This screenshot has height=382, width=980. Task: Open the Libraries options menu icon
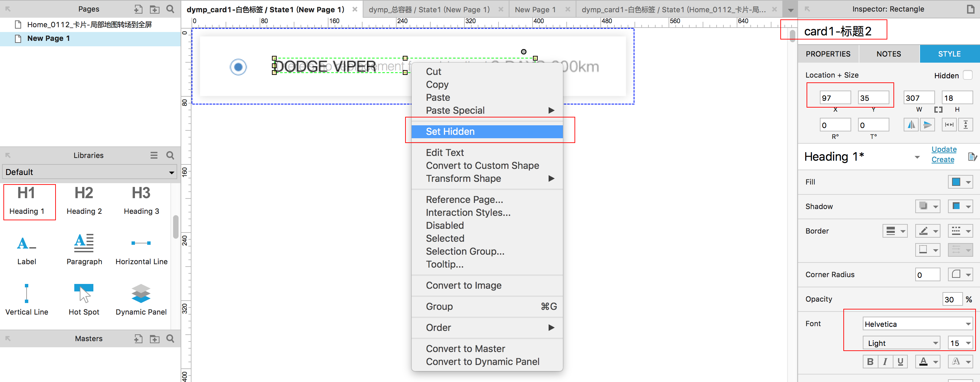click(x=154, y=155)
